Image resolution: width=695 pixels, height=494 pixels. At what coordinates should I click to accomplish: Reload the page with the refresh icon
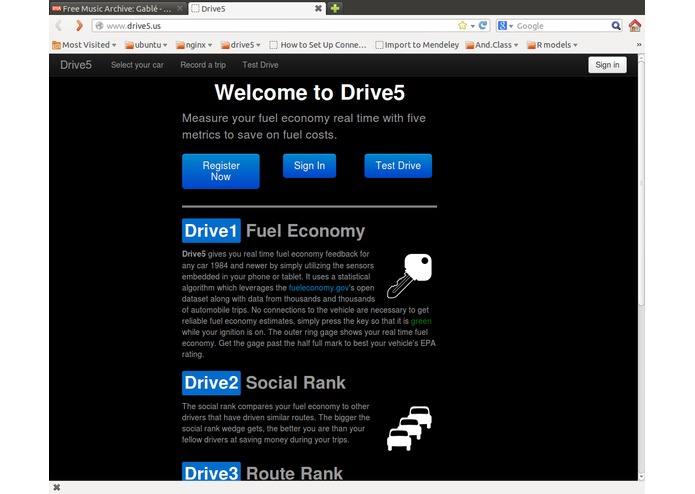(x=483, y=26)
